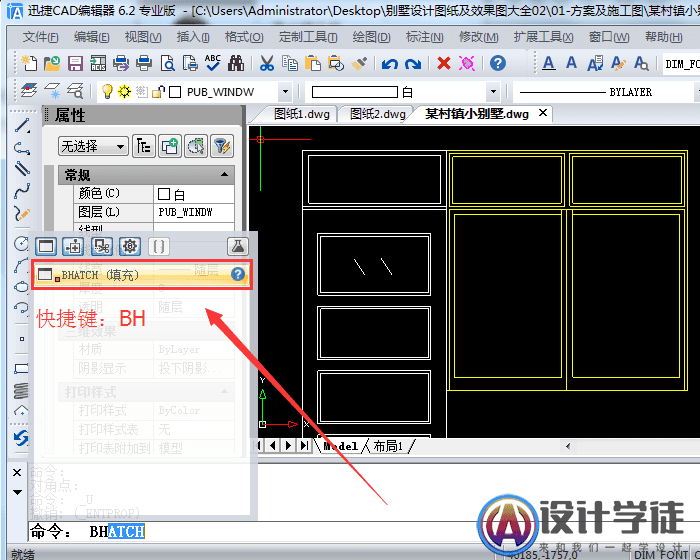This screenshot has height=560, width=700.
Task: Open the PUB_WINDW layer dropdown
Action: (x=285, y=92)
